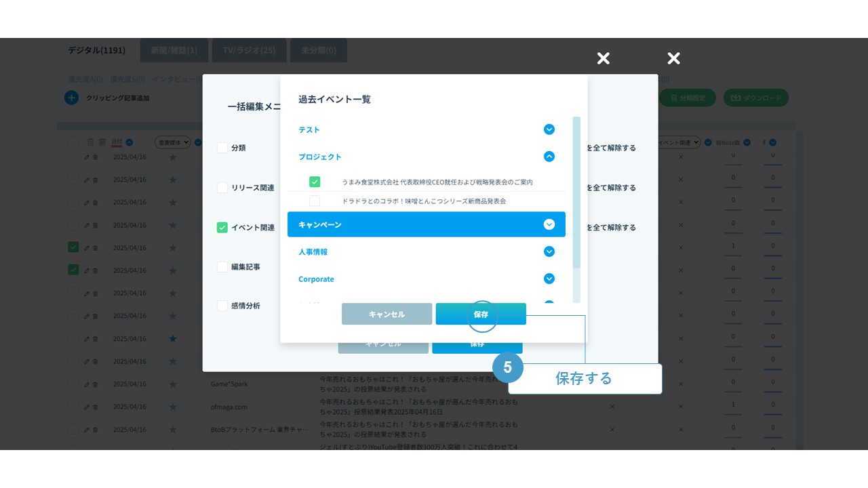Click pencil edit icon in Game*Spark row
Image resolution: width=868 pixels, height=488 pixels.
87,384
